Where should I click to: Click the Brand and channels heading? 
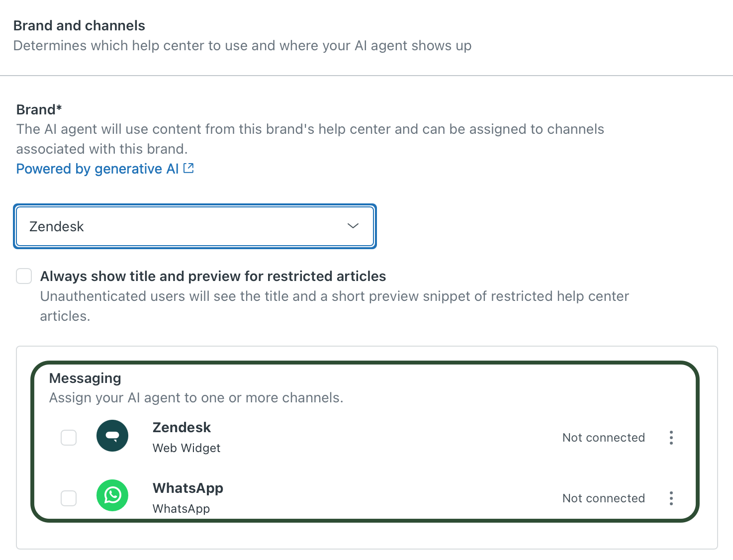[x=79, y=25]
